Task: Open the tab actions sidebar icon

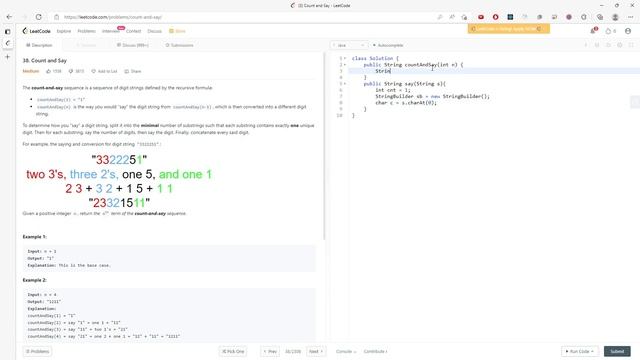Action: pos(7,31)
